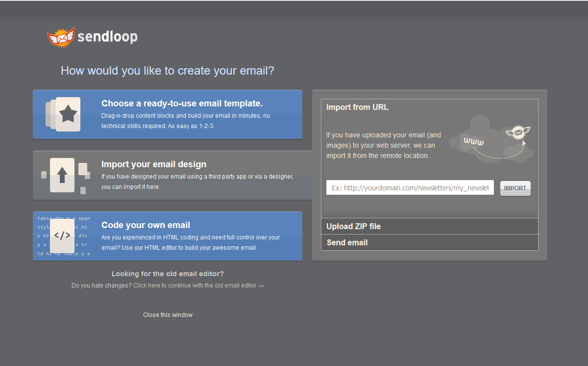The width and height of the screenshot is (588, 366).
Task: Click the Sendloop winged envelope logo icon
Action: pos(60,37)
